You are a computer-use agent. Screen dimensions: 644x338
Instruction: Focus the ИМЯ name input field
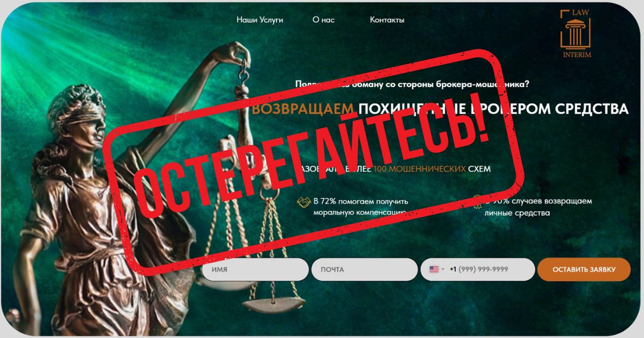255,269
